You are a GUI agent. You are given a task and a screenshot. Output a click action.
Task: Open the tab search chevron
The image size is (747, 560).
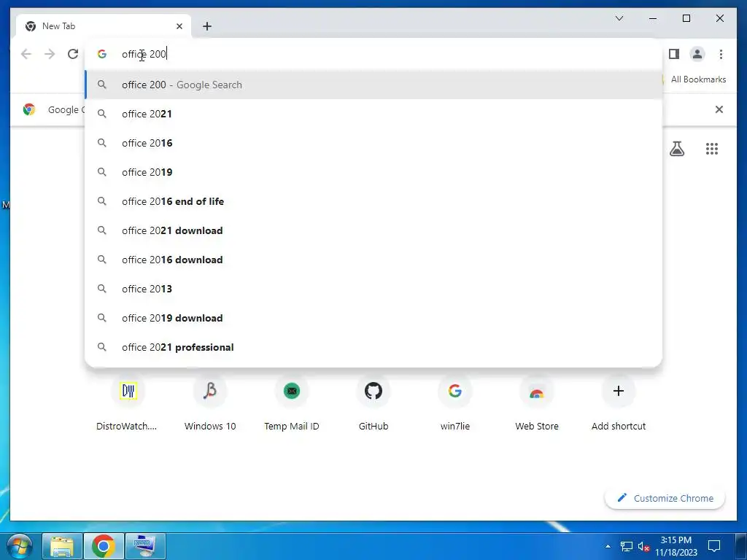point(619,18)
